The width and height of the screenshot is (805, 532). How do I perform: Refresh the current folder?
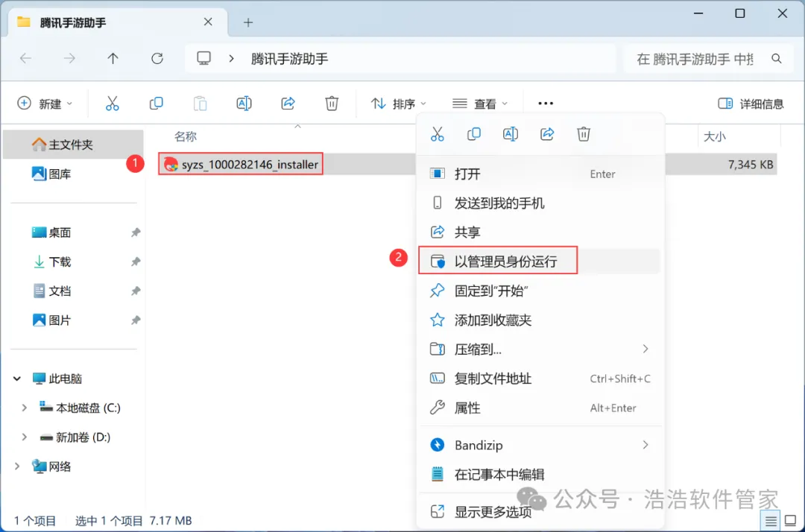157,58
